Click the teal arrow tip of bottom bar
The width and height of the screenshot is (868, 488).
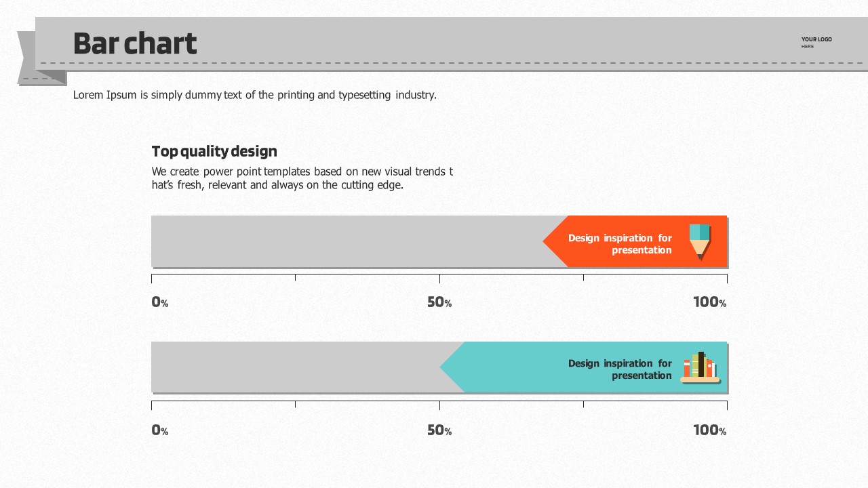click(450, 367)
